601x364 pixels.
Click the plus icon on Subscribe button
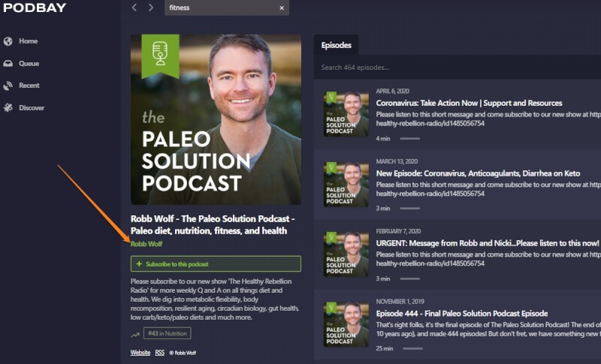tap(139, 263)
